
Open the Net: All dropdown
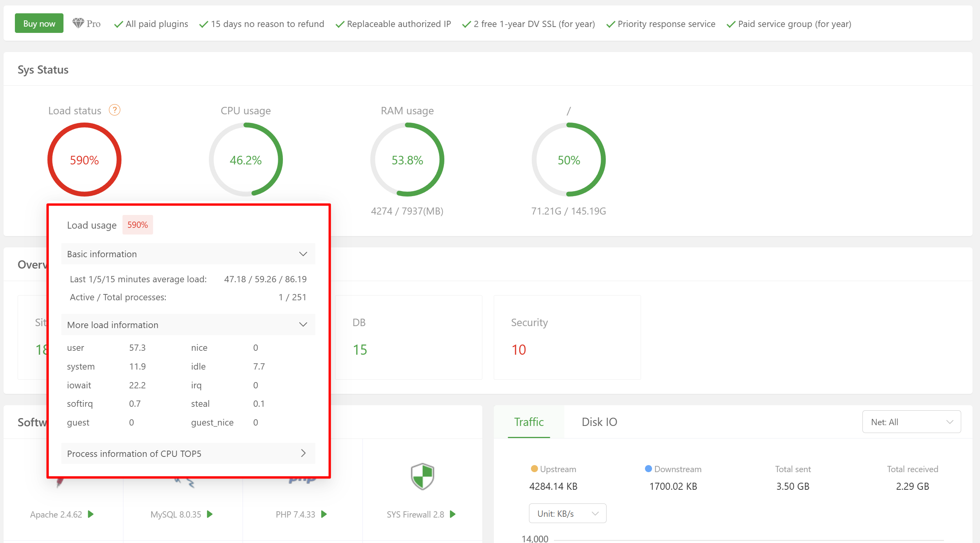(x=911, y=422)
